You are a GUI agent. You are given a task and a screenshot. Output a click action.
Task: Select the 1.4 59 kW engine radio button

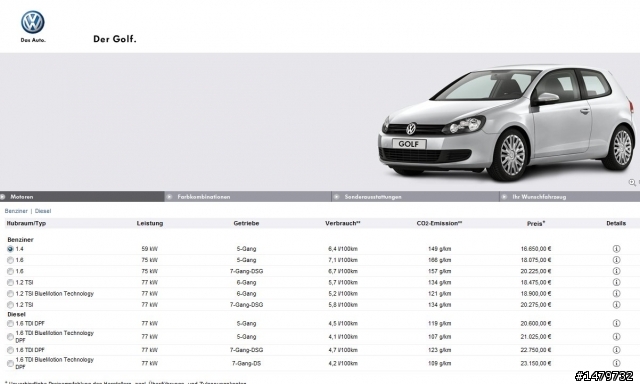pyautogui.click(x=10, y=249)
